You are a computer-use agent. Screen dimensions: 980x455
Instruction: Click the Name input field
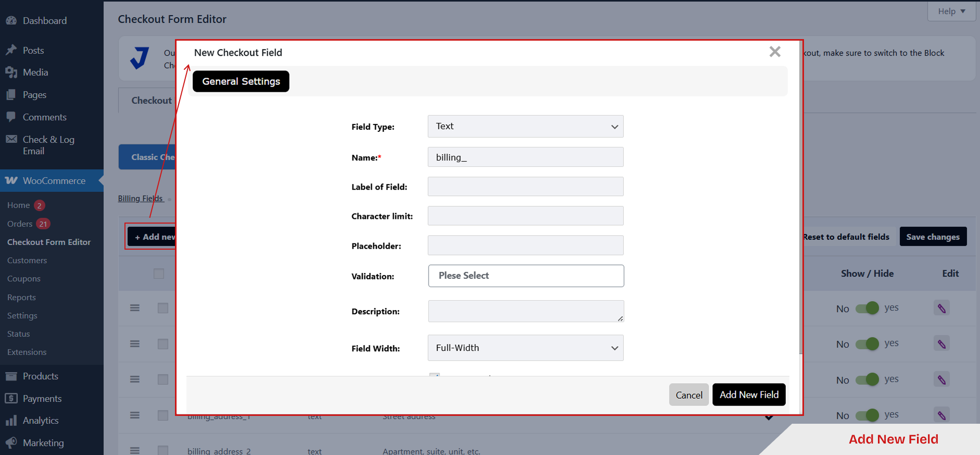[x=525, y=157]
